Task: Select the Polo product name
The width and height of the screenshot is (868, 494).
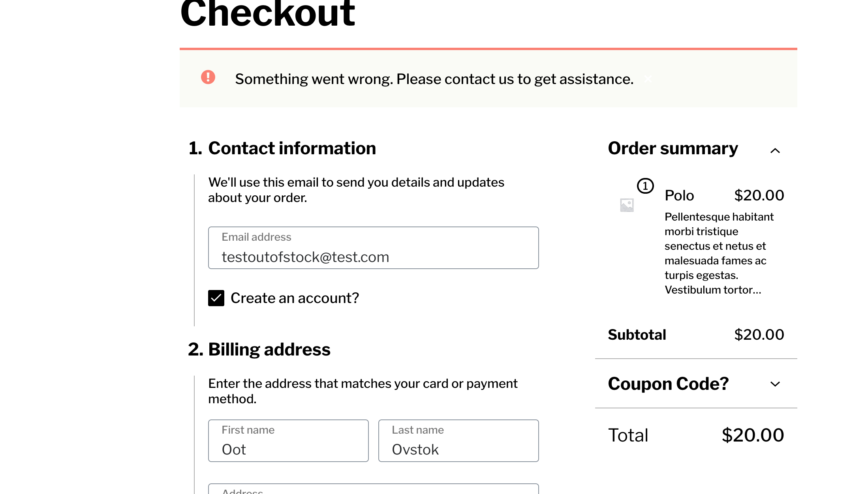Action: 679,195
